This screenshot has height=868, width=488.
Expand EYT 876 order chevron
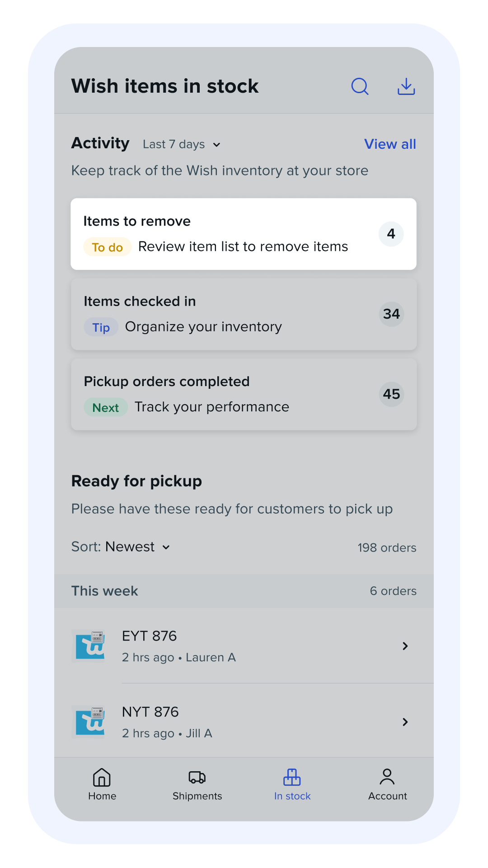point(405,646)
